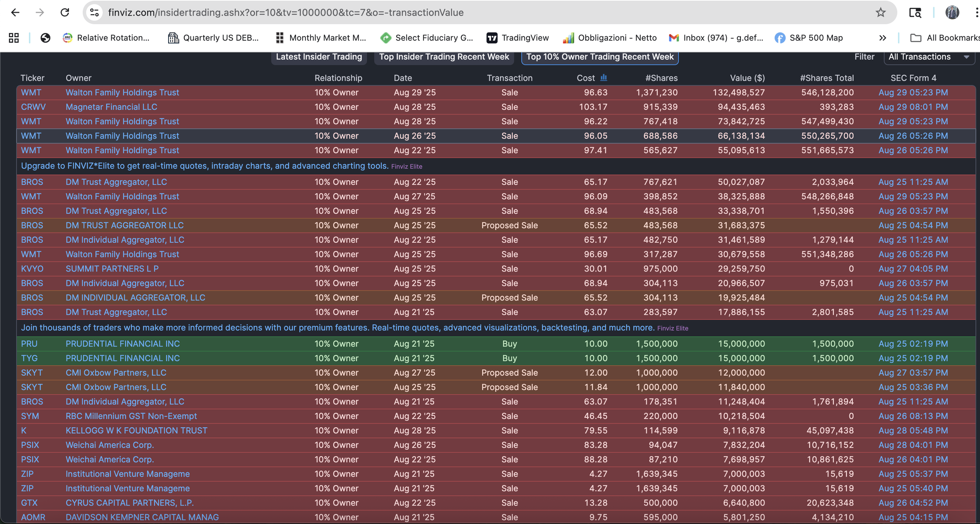Bookmark this page with the star icon

(x=880, y=13)
